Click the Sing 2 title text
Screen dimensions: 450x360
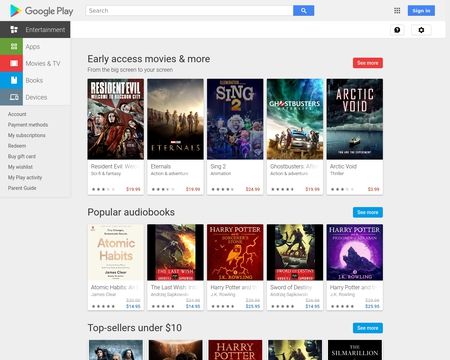(x=218, y=166)
